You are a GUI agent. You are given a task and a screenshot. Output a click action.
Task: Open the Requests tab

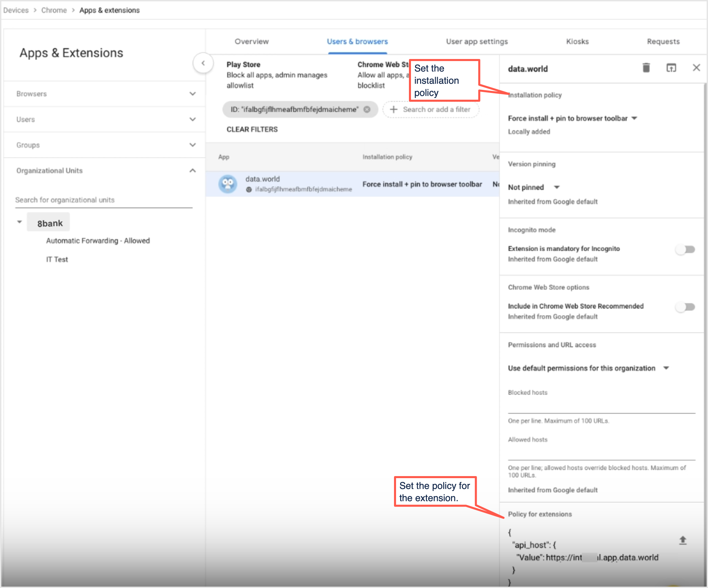tap(663, 41)
